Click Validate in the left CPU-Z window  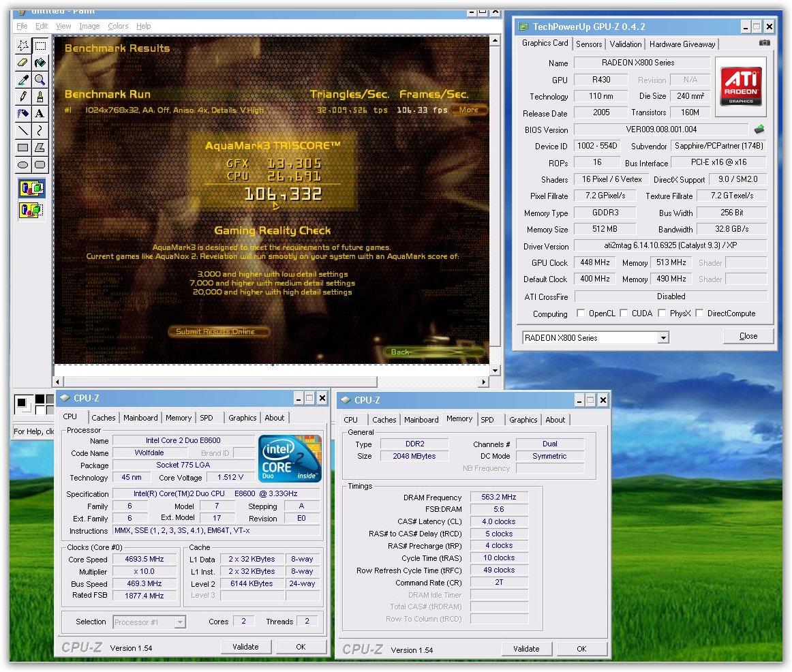[245, 647]
